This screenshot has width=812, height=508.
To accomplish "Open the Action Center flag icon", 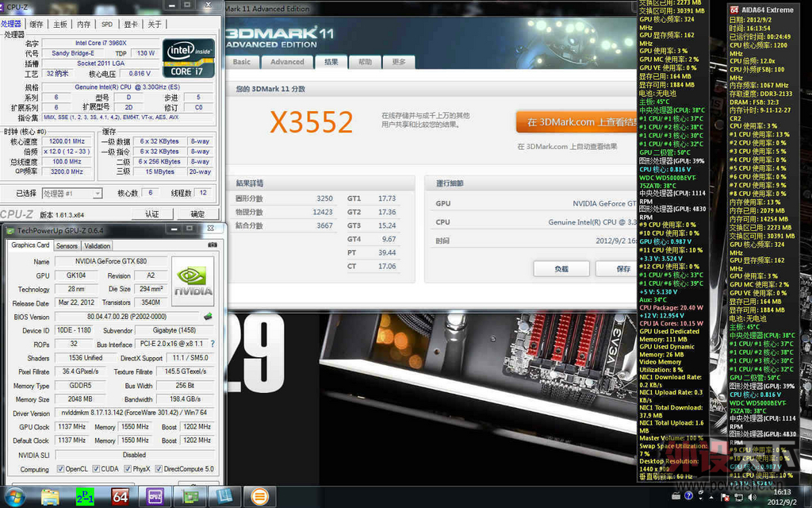I will (x=725, y=497).
